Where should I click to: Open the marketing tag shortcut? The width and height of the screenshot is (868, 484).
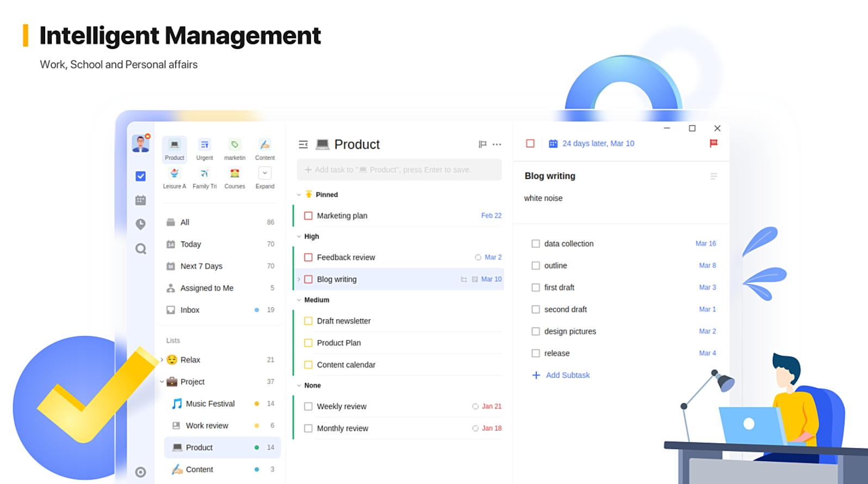234,145
